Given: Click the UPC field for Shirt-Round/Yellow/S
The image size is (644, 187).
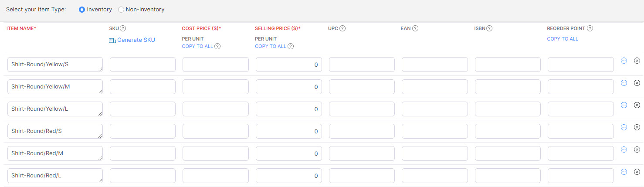Looking at the screenshot, I should tap(362, 65).
